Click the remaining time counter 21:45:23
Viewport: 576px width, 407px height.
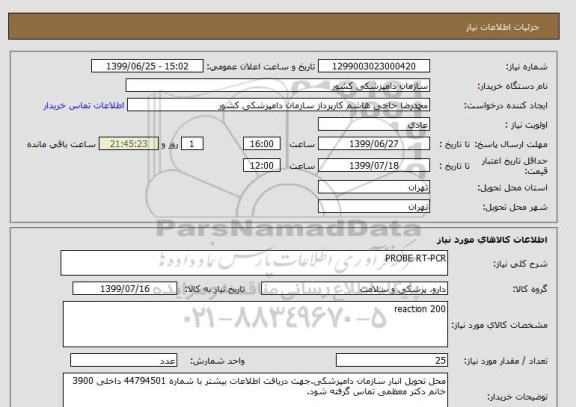coord(129,144)
